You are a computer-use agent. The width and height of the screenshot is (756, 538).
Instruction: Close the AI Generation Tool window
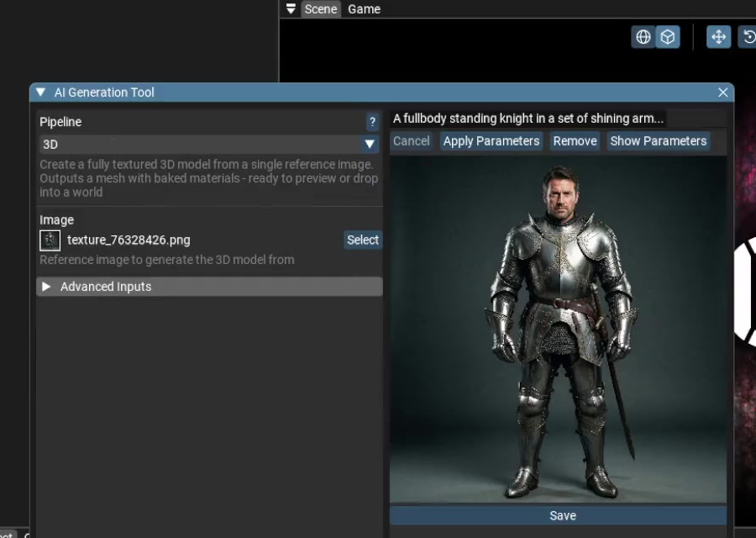pos(722,92)
